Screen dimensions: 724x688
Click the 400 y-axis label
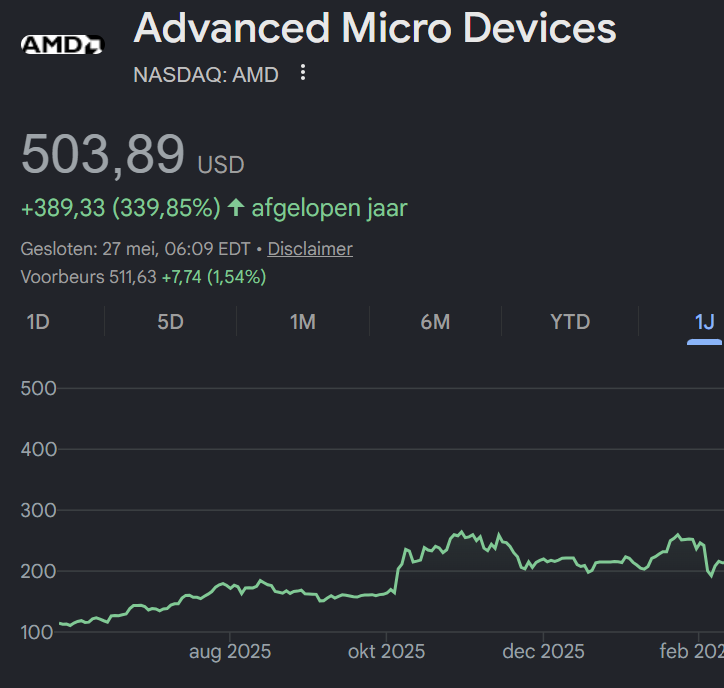39,449
